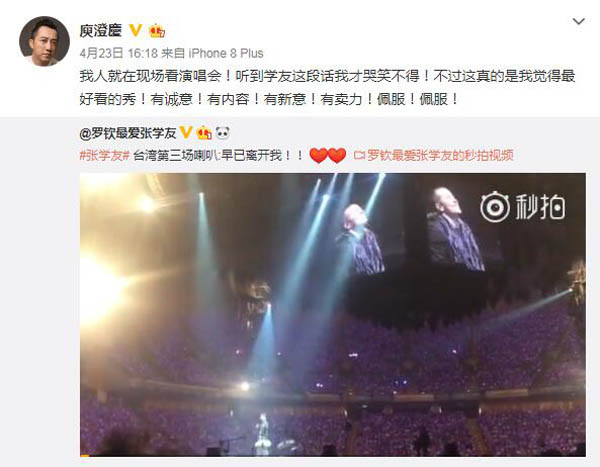Play the concert video thumbnail

tap(333, 315)
